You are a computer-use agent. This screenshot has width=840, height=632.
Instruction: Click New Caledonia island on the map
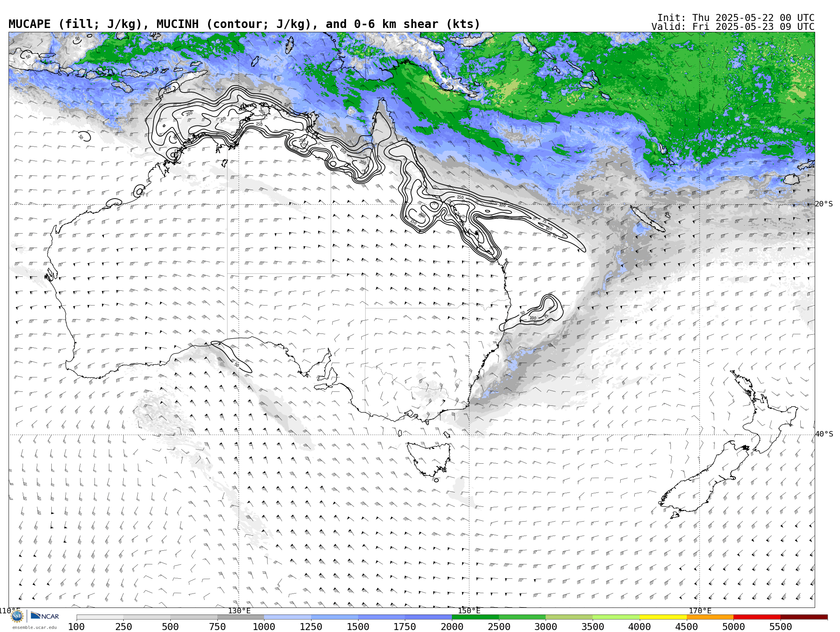tap(647, 219)
